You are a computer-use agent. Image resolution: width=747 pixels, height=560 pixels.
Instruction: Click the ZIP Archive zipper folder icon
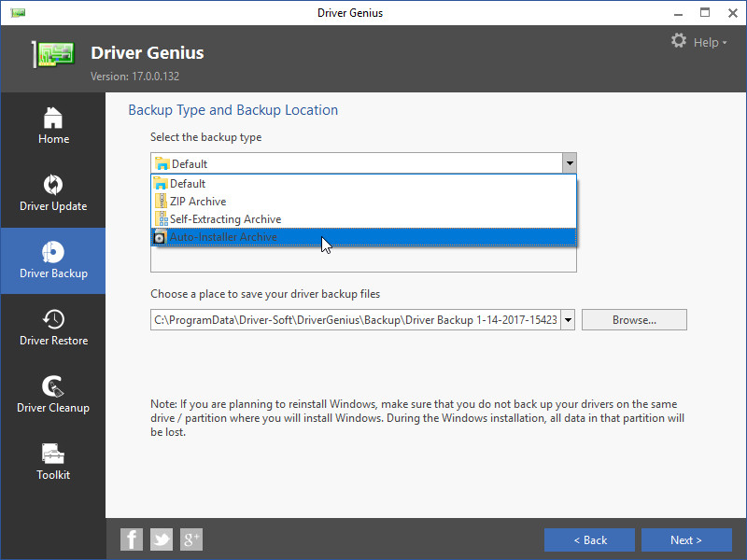[161, 201]
